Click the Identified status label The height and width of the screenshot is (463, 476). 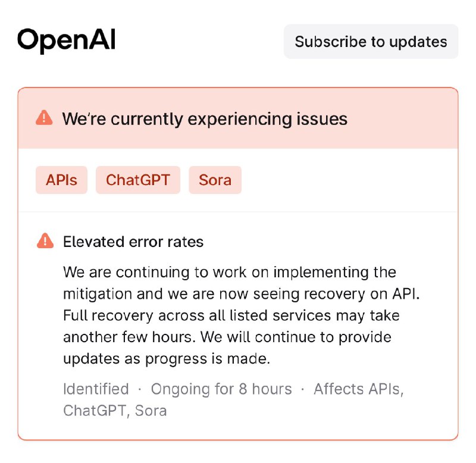(96, 389)
